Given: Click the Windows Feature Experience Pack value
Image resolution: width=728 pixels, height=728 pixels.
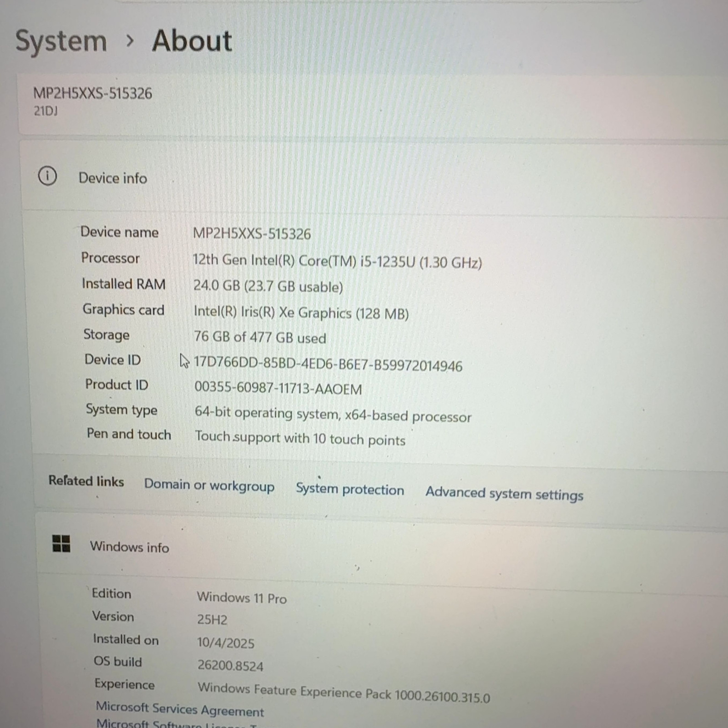Looking at the screenshot, I should (344, 693).
